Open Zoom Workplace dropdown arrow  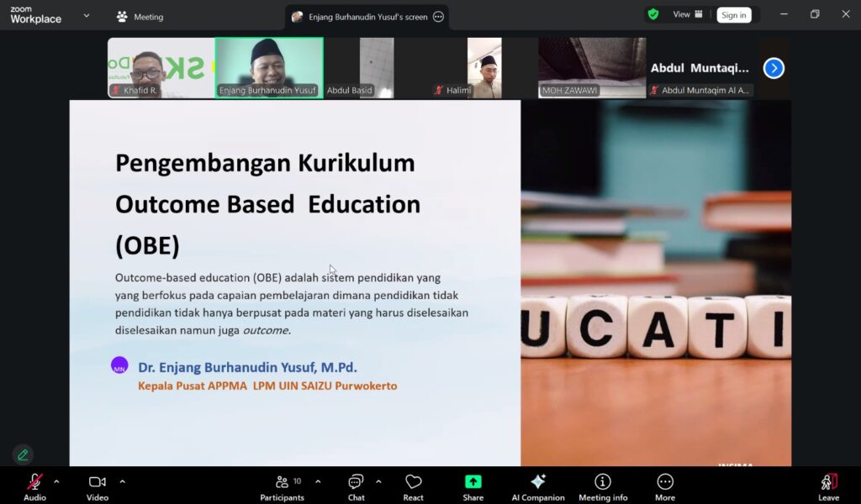pyautogui.click(x=86, y=15)
